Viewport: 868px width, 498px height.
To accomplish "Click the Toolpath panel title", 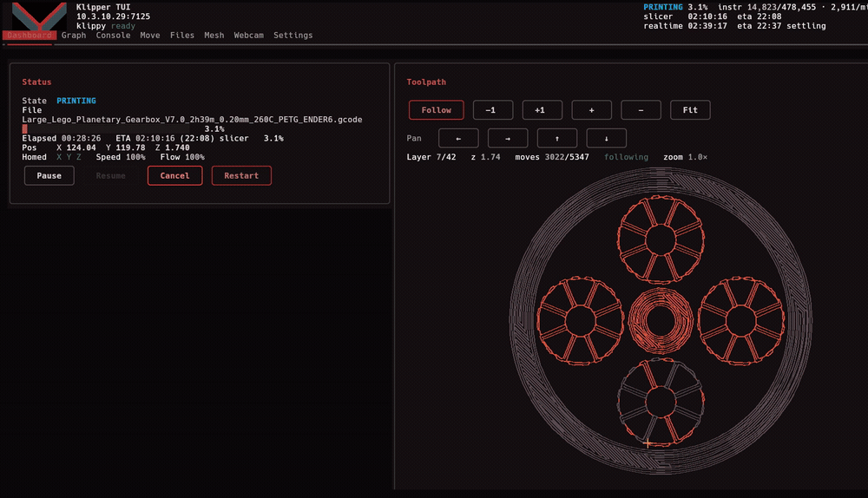I will 426,82.
